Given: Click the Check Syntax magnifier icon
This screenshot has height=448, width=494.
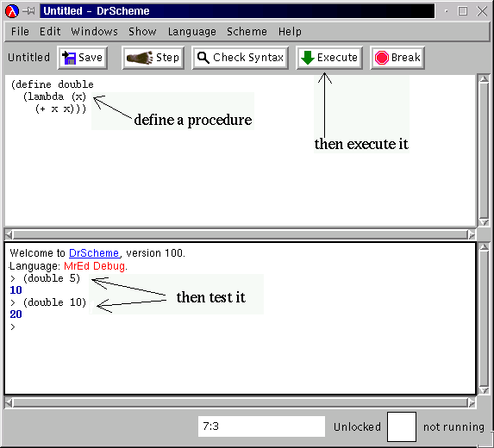Looking at the screenshot, I should pos(203,58).
